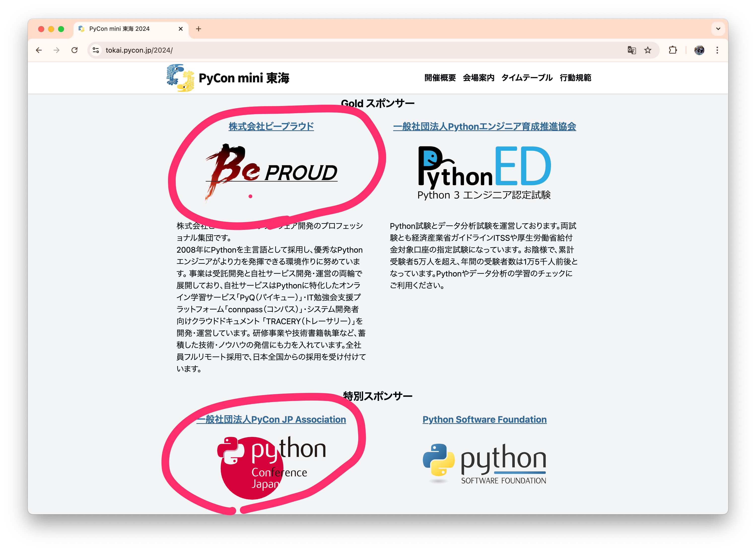
Task: Click the forward navigation arrow
Action: coord(57,50)
